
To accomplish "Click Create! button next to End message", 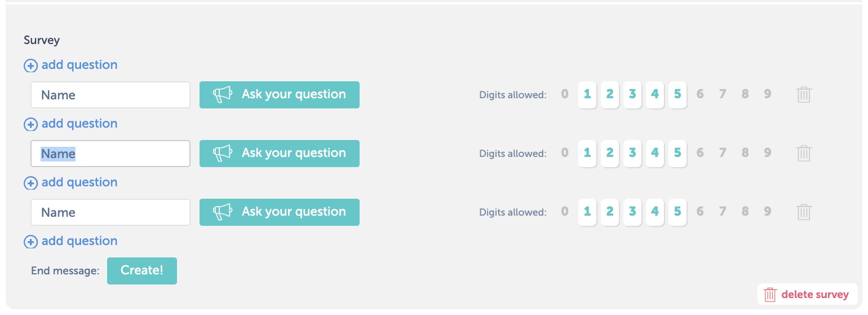I will click(142, 271).
